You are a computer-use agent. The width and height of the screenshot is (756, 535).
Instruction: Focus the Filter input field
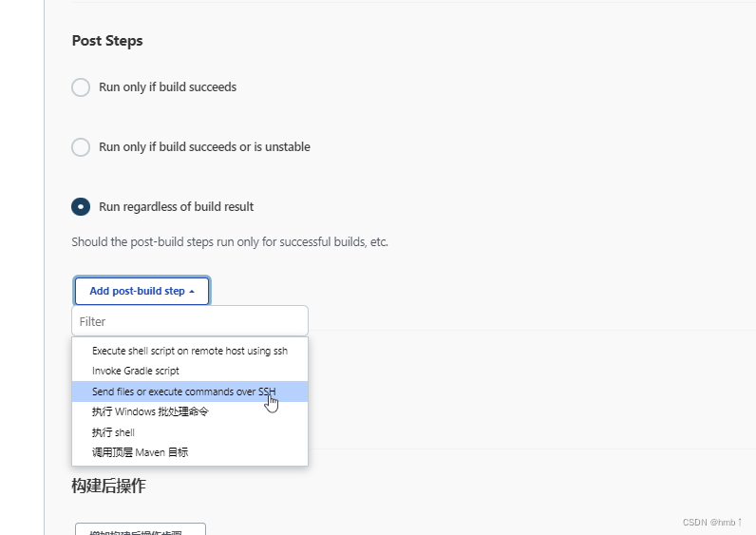[x=190, y=321]
